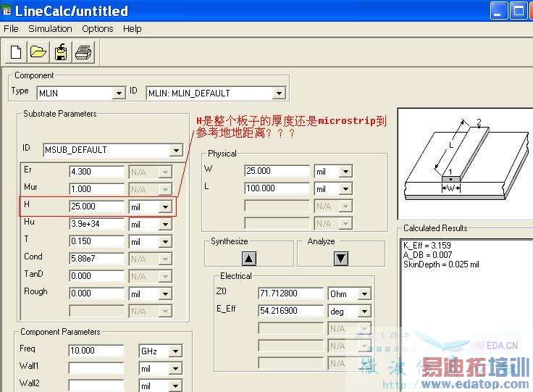Click the New document toolbar icon

coord(16,52)
